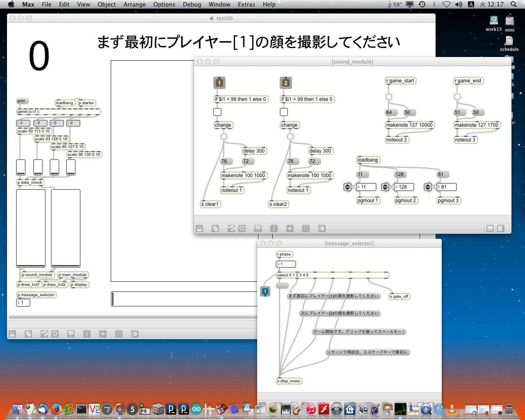The image size is (525, 420).
Task: Toggle the checkbox under inlet 1's if-expression
Action: pyautogui.click(x=217, y=112)
